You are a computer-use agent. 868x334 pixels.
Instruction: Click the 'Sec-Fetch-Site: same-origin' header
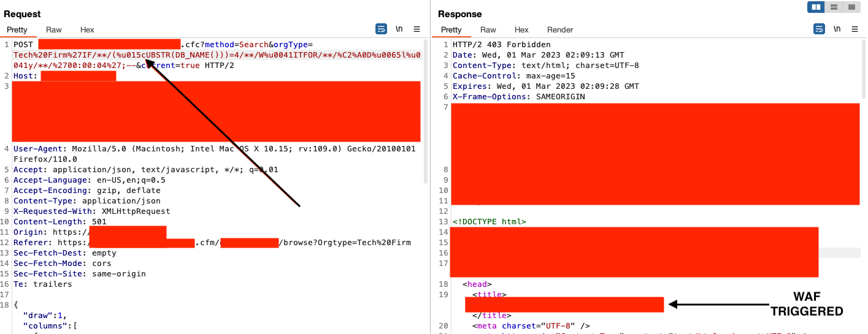(x=79, y=274)
